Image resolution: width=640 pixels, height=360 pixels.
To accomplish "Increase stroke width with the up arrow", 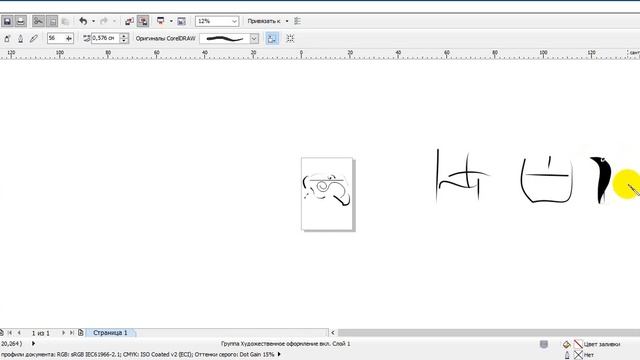I will (124, 36).
